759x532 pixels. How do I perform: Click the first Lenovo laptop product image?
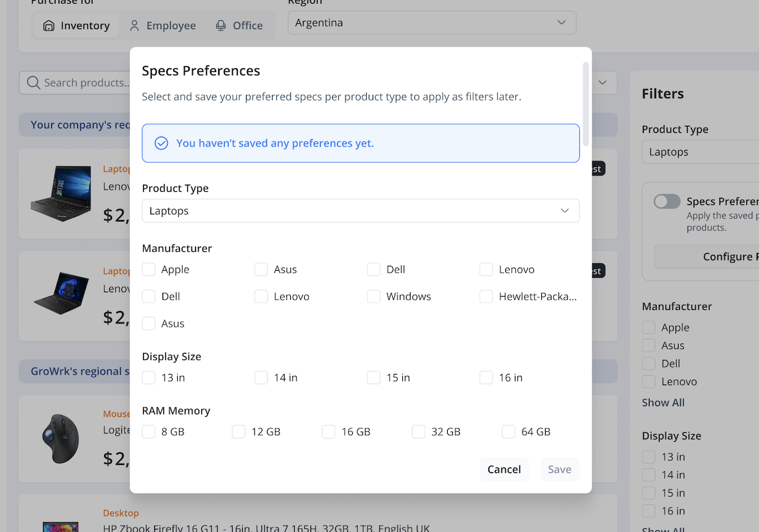coord(61,193)
